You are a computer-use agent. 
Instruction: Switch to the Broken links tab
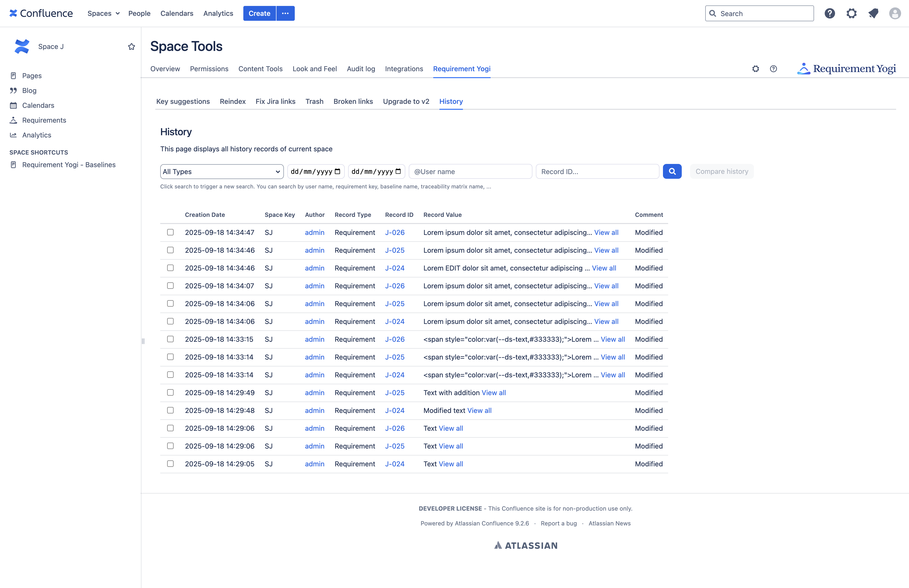[x=353, y=102]
